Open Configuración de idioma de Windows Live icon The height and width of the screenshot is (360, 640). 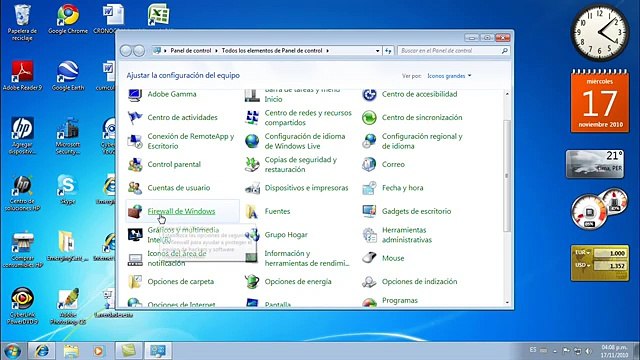point(252,141)
